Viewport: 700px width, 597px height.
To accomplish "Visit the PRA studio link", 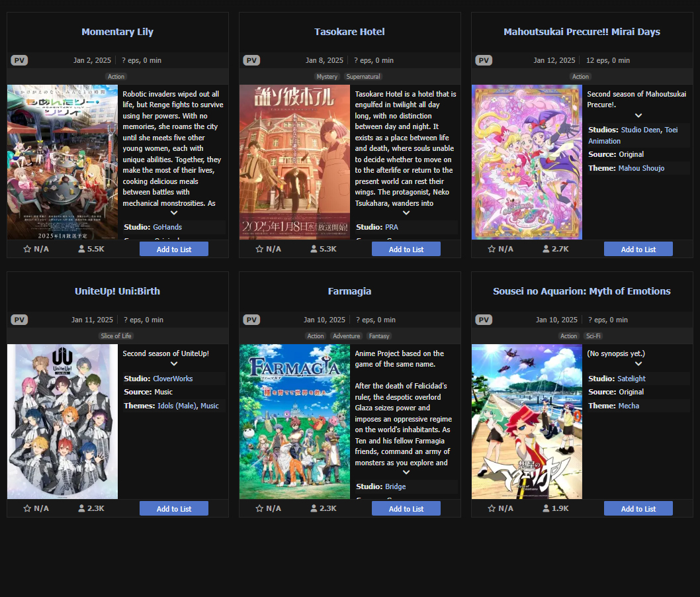I will coord(392,227).
